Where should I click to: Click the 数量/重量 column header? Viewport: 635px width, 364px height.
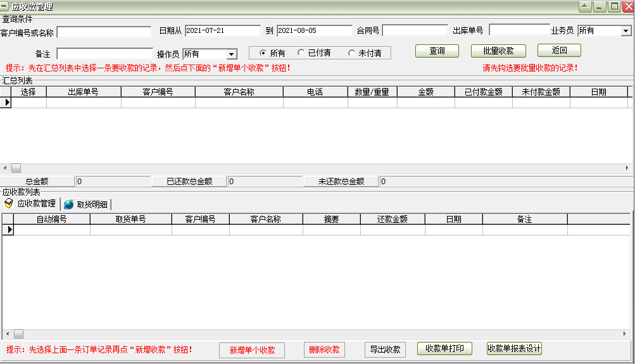click(x=372, y=92)
